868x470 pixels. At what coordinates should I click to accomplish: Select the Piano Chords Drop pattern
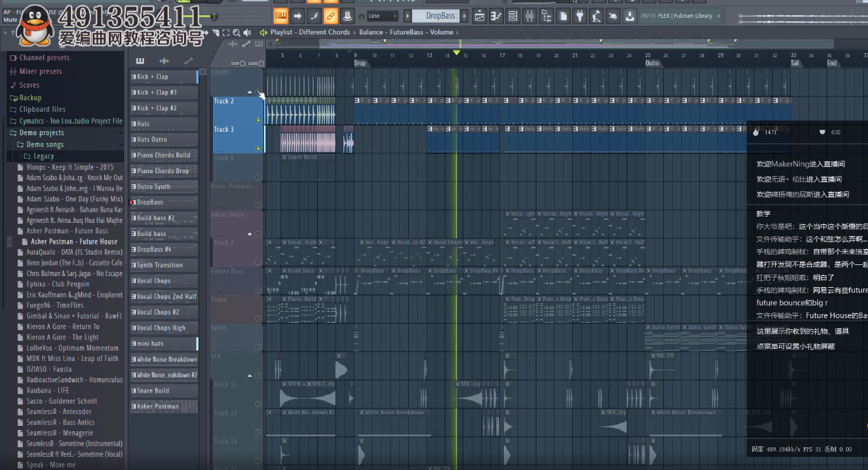point(163,171)
